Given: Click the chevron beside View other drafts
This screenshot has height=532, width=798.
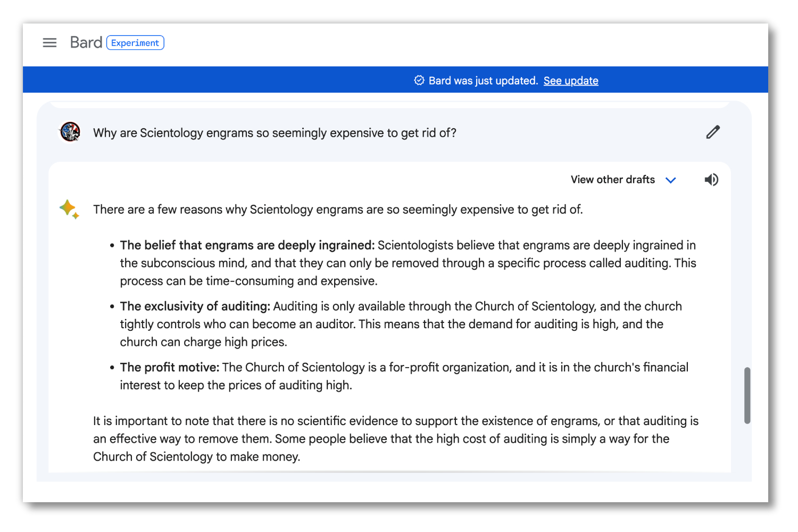Looking at the screenshot, I should [671, 180].
